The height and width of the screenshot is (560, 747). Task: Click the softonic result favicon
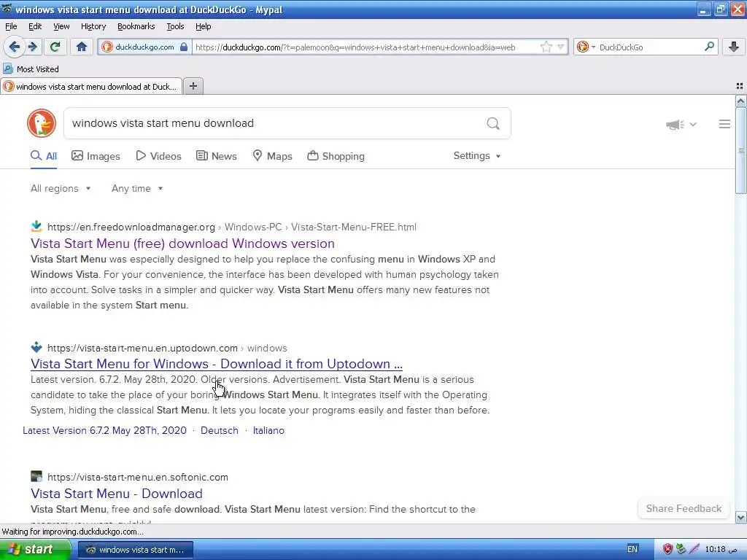click(36, 476)
